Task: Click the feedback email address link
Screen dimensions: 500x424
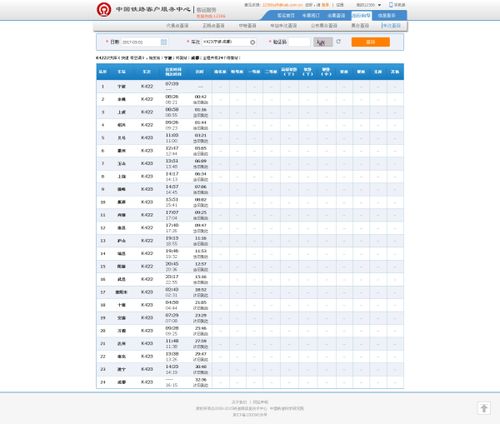Action: [283, 5]
